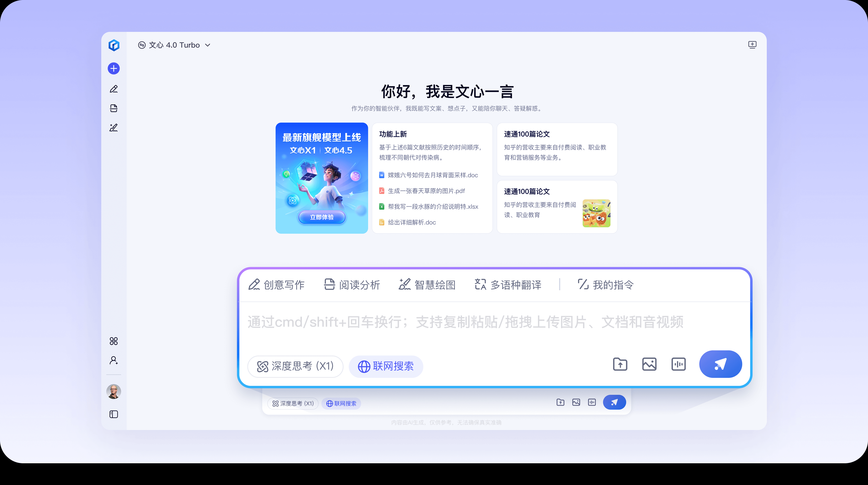Open the reading analysis icon in the sidebar
This screenshot has width=868, height=485.
[114, 108]
